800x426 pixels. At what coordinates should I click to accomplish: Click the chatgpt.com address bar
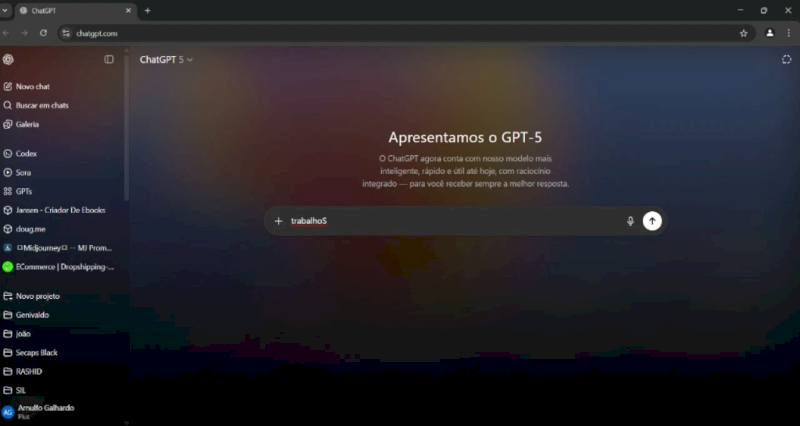[x=406, y=33]
